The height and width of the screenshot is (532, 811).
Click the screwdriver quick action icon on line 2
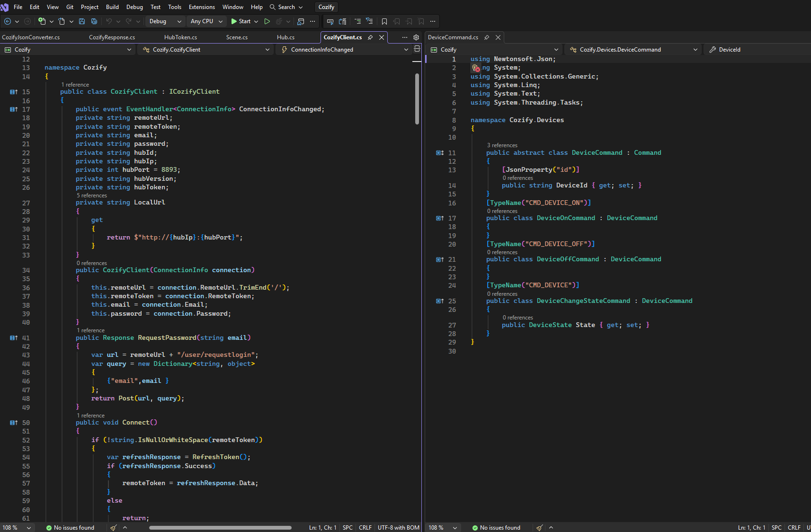[476, 68]
